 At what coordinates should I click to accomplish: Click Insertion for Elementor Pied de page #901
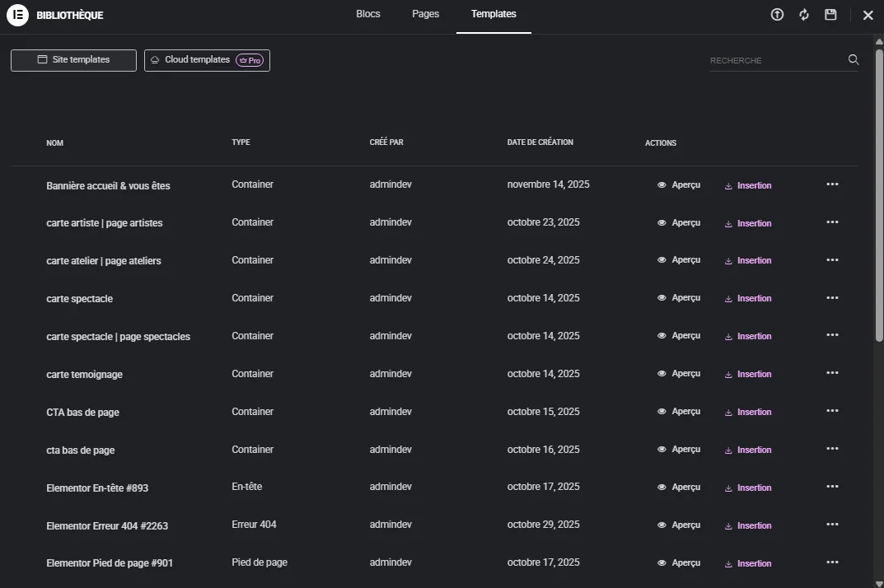[754, 562]
